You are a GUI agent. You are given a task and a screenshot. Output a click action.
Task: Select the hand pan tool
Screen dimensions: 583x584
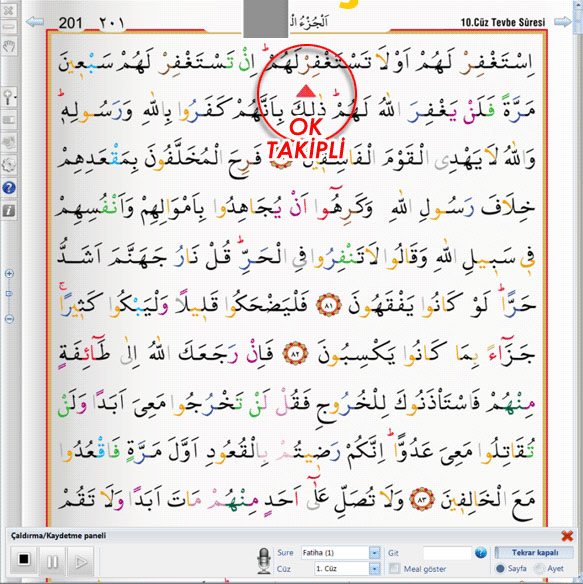(x=9, y=47)
